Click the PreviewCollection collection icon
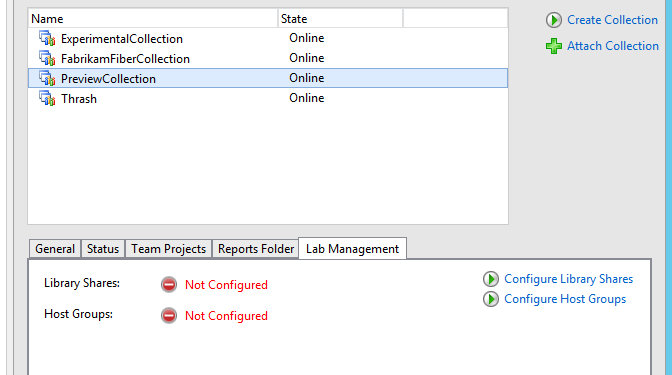 [x=47, y=78]
